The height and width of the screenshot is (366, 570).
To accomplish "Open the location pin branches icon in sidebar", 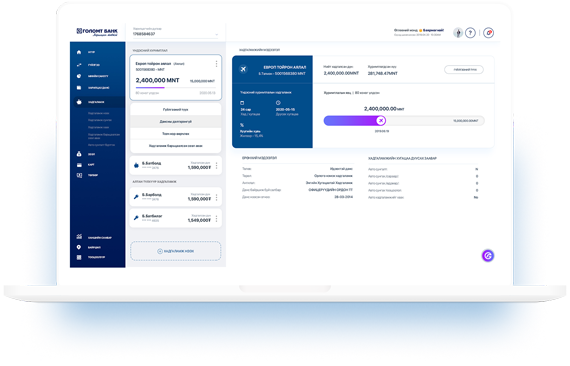I will pos(79,247).
